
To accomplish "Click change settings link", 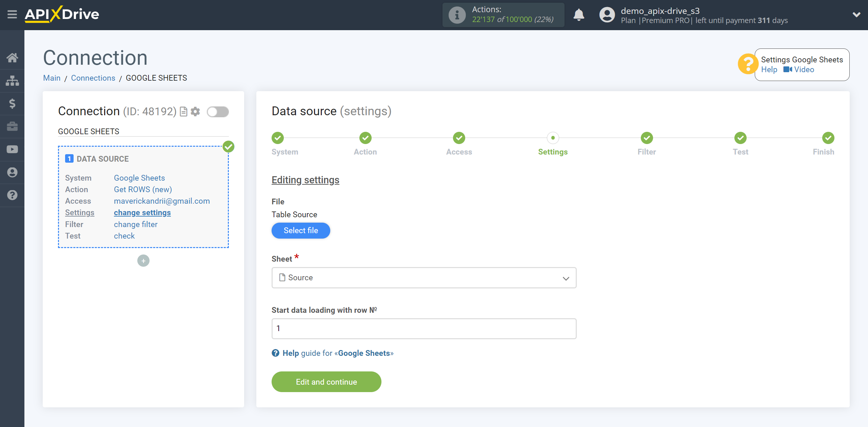I will (x=142, y=212).
